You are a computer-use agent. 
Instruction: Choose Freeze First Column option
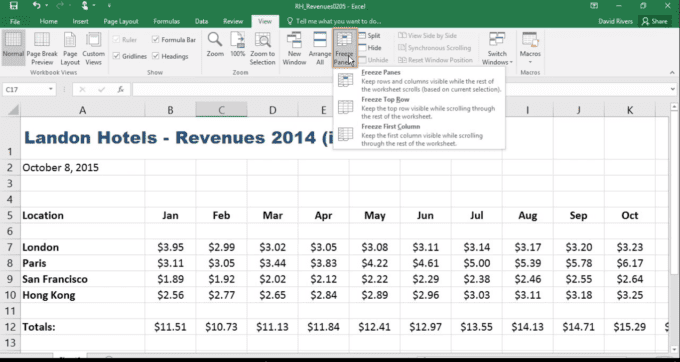coord(419,135)
